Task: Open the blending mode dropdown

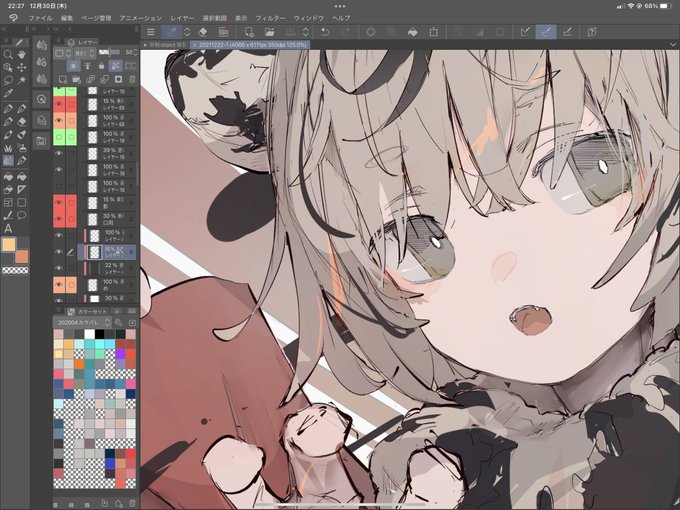Action: [x=85, y=53]
